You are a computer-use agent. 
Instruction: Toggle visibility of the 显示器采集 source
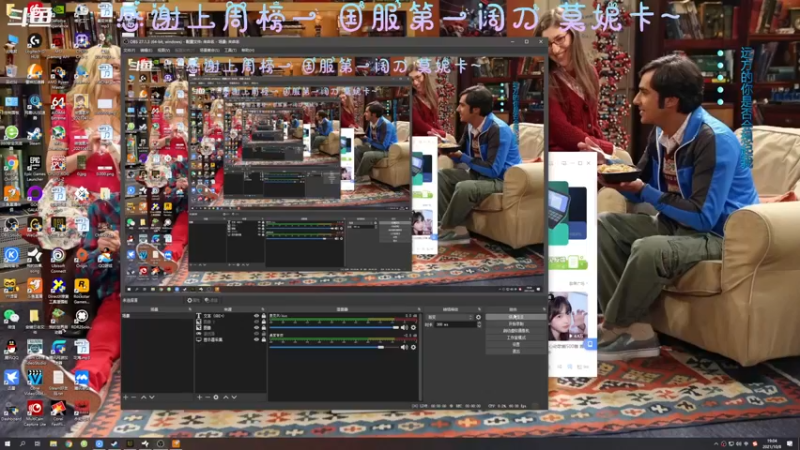(256, 340)
